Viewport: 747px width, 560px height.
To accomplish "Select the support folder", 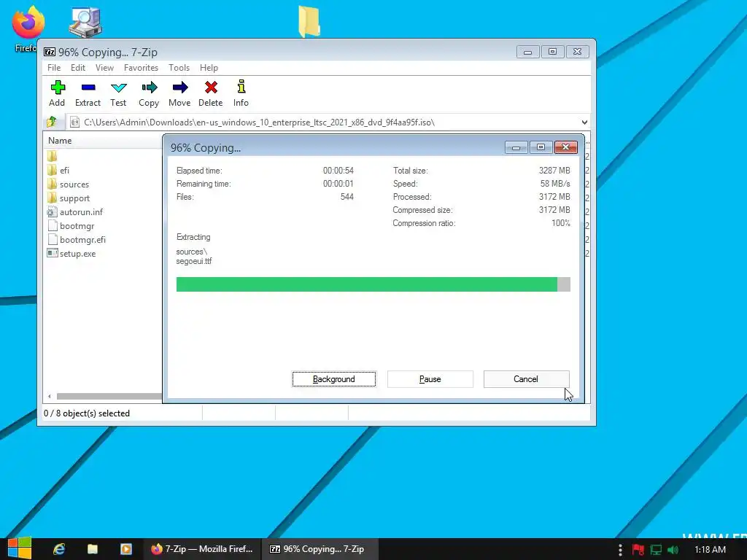I will click(x=75, y=198).
